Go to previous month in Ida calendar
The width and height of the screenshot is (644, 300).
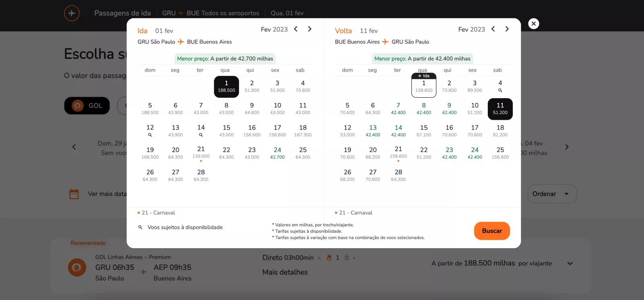(296, 29)
